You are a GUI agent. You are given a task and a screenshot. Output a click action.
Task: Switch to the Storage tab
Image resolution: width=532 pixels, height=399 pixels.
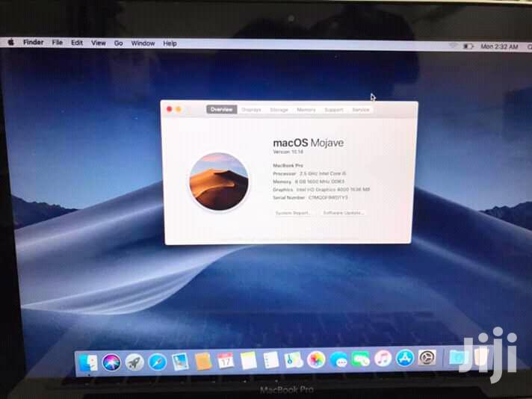pyautogui.click(x=279, y=110)
